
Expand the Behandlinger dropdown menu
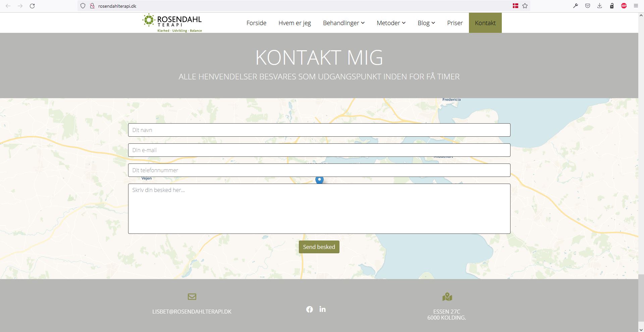[x=343, y=23]
